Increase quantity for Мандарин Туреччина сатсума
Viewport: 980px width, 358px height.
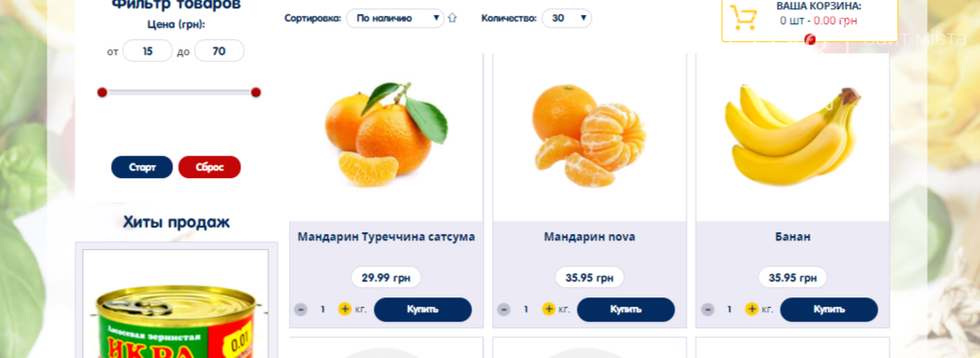[x=345, y=310]
